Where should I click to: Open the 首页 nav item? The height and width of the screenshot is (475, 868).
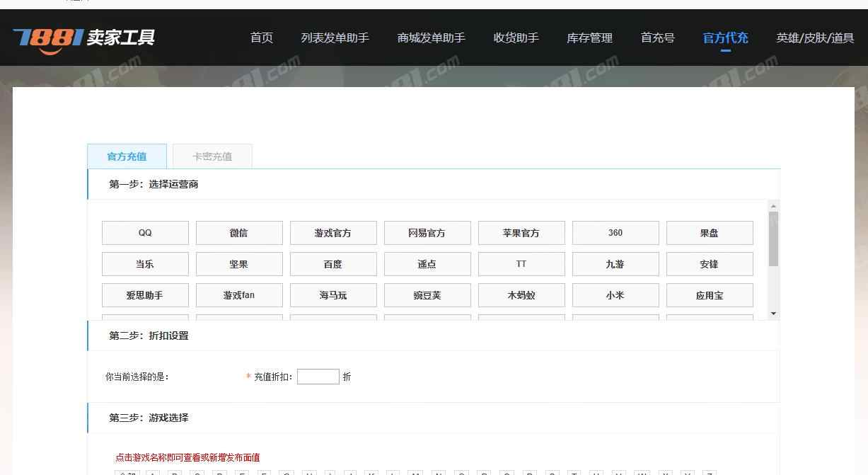coord(262,38)
